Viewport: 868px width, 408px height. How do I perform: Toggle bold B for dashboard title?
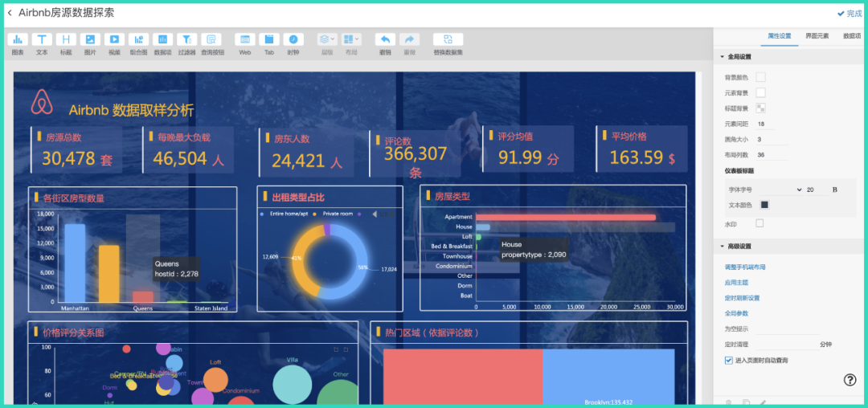point(835,190)
